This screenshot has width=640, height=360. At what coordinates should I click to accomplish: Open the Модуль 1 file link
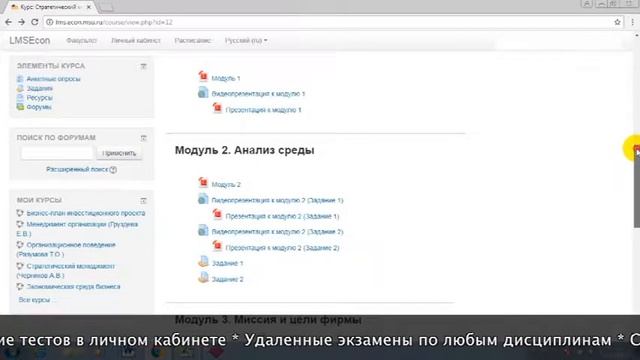(x=226, y=78)
